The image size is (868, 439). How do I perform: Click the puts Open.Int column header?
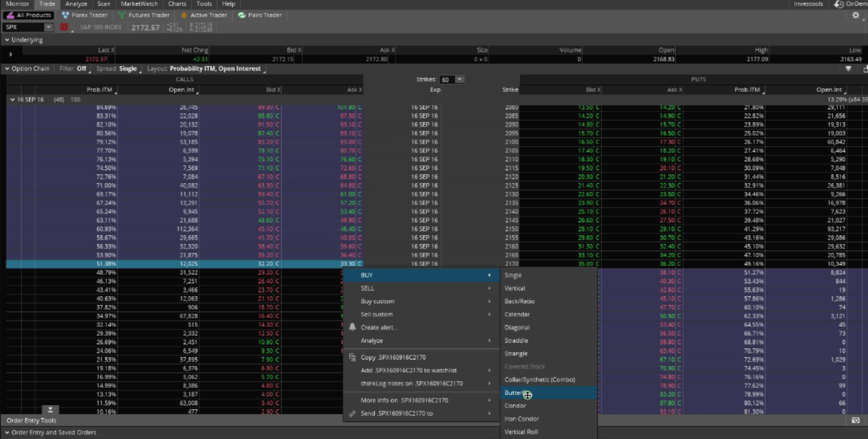(x=829, y=90)
